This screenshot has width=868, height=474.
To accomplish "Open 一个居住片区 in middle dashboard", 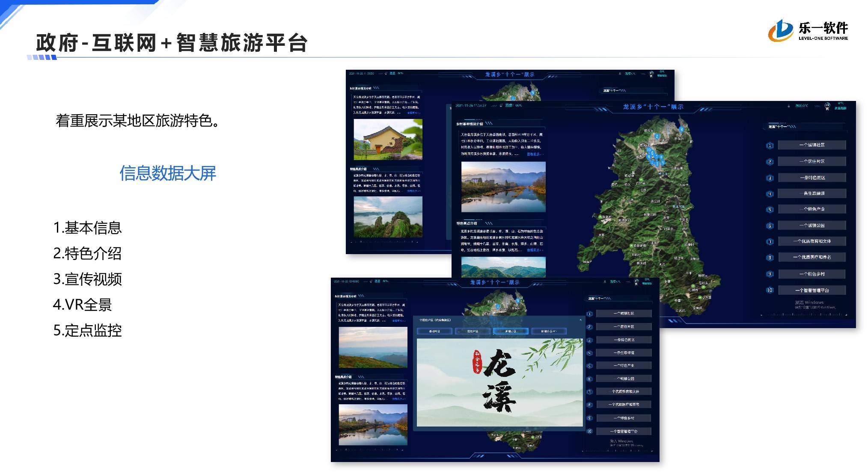I will tap(812, 161).
